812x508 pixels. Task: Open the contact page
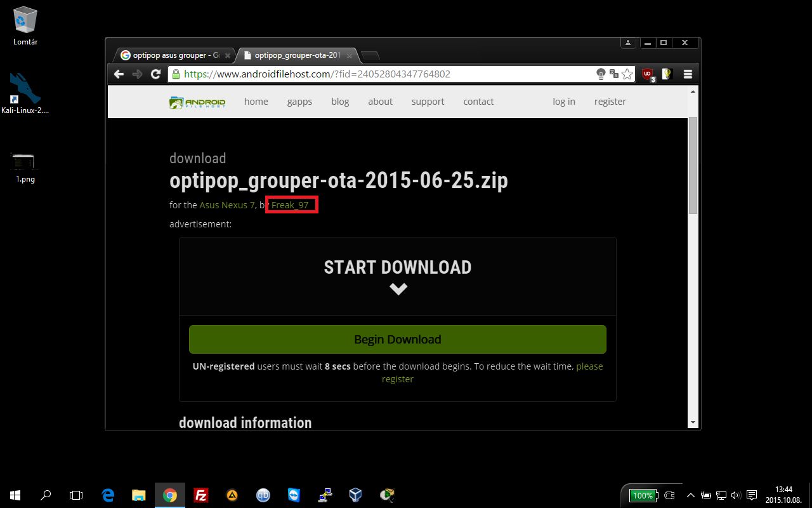(x=478, y=102)
